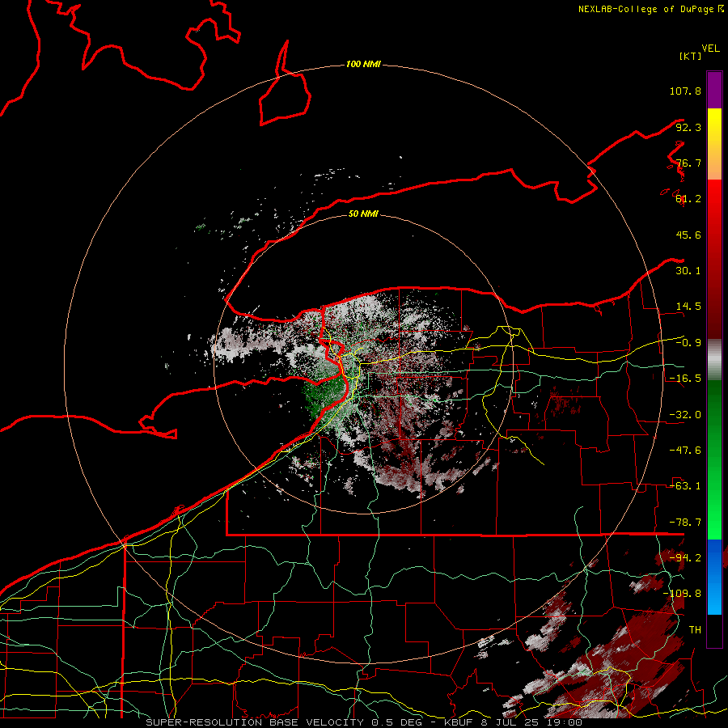This screenshot has height=728, width=728.
Task: Click the -47.6 value on velocity scale
Action: [x=685, y=451]
